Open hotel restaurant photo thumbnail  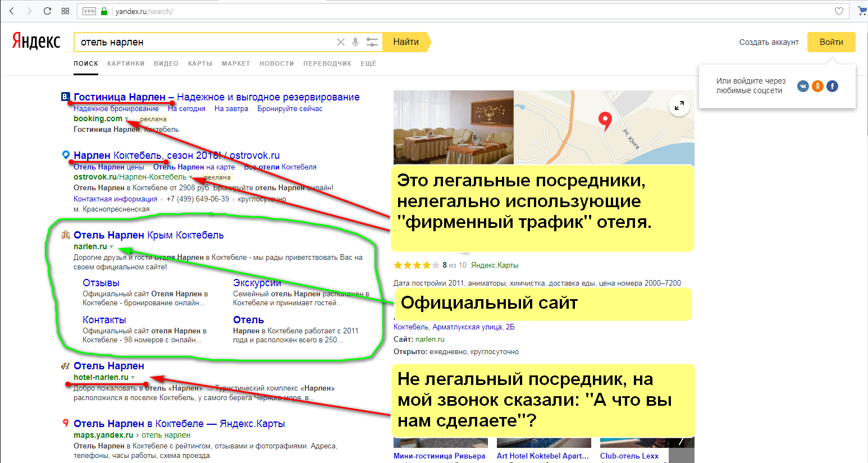tap(454, 127)
